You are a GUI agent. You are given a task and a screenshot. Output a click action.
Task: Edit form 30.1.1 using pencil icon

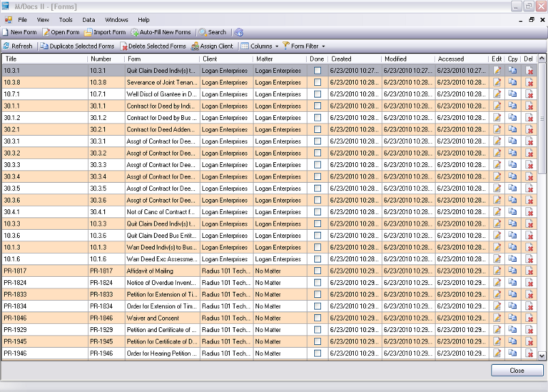pos(497,106)
